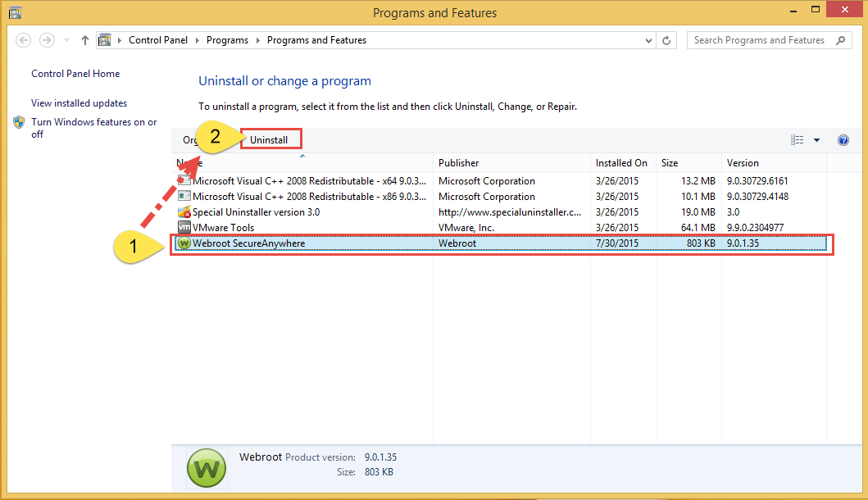This screenshot has width=868, height=500.
Task: Click the 803 KB size cell in Webroot row
Action: 701,243
